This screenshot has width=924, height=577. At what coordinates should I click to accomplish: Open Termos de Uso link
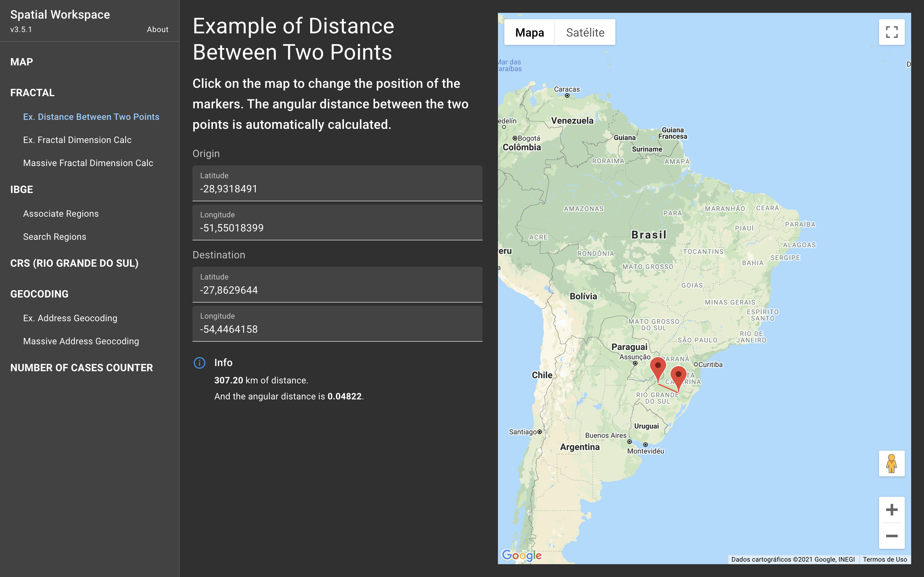coord(885,559)
